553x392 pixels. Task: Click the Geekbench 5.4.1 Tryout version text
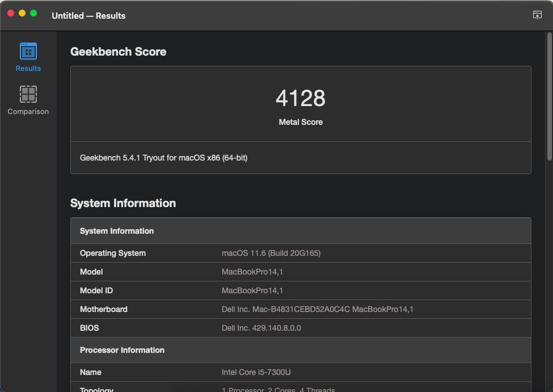(x=164, y=158)
